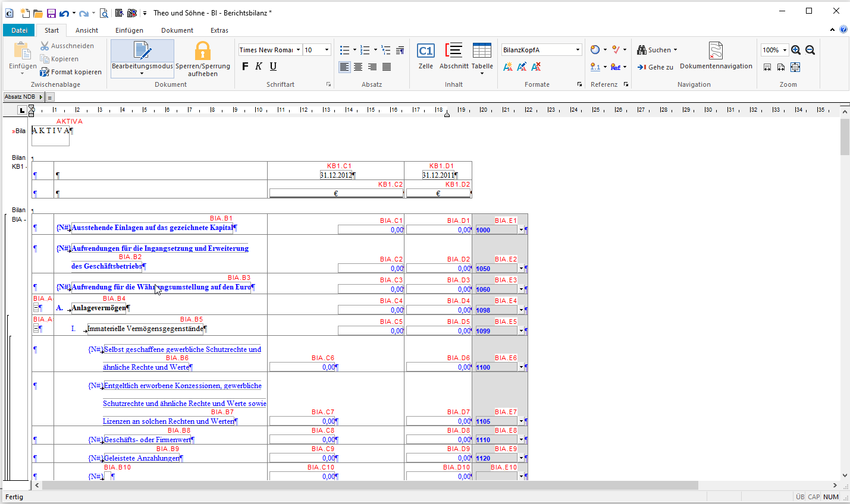850x504 pixels.
Task: Click Sperren/Sperrung aufheben lock icon
Action: 203,59
